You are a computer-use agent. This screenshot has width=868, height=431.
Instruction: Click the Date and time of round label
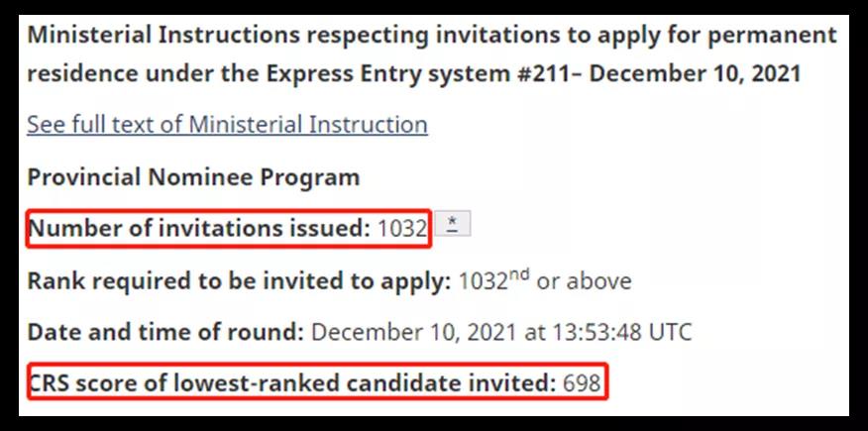point(166,333)
